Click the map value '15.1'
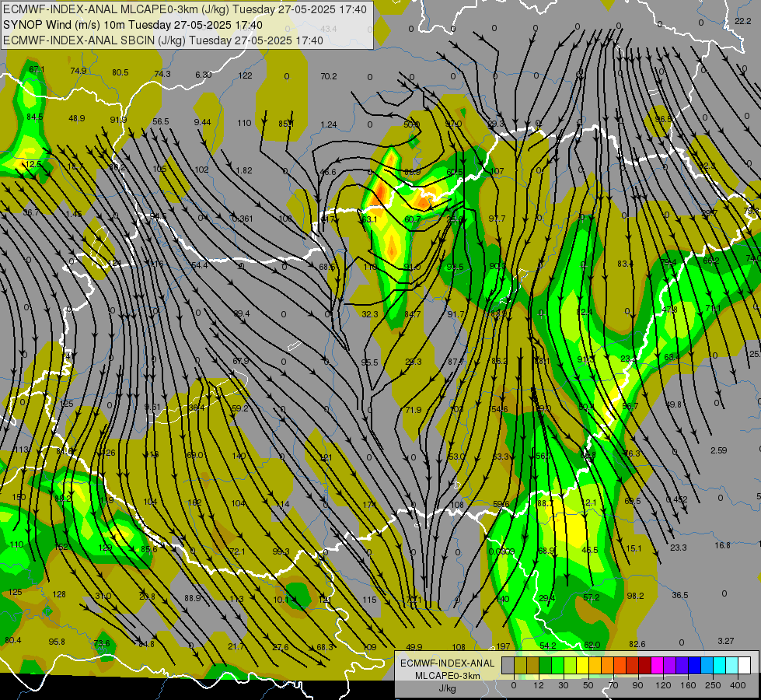761x700 pixels. point(634,548)
